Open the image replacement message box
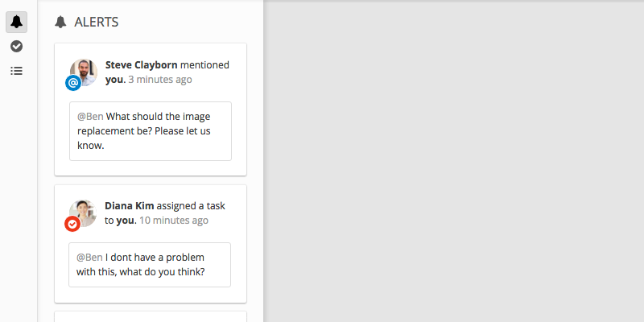The width and height of the screenshot is (644, 322). [151, 131]
